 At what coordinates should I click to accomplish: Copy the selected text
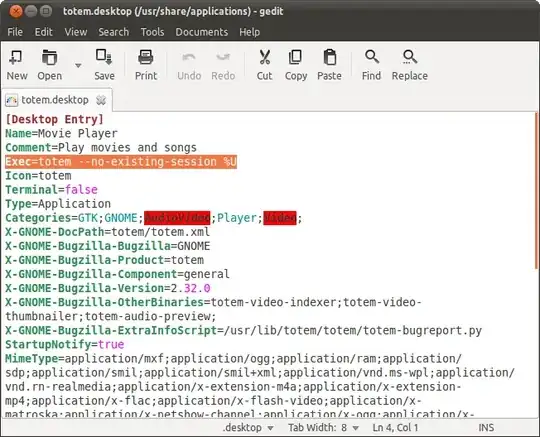296,65
